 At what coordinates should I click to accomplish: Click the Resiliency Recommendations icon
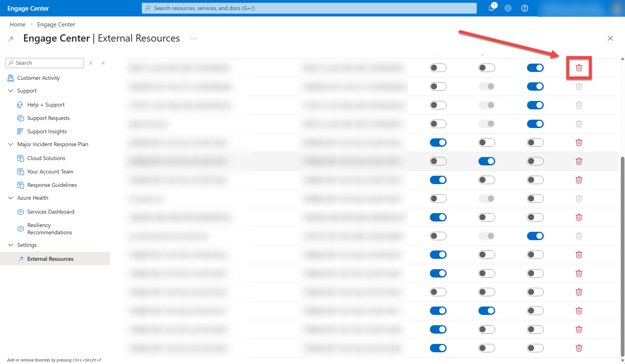pyautogui.click(x=20, y=229)
